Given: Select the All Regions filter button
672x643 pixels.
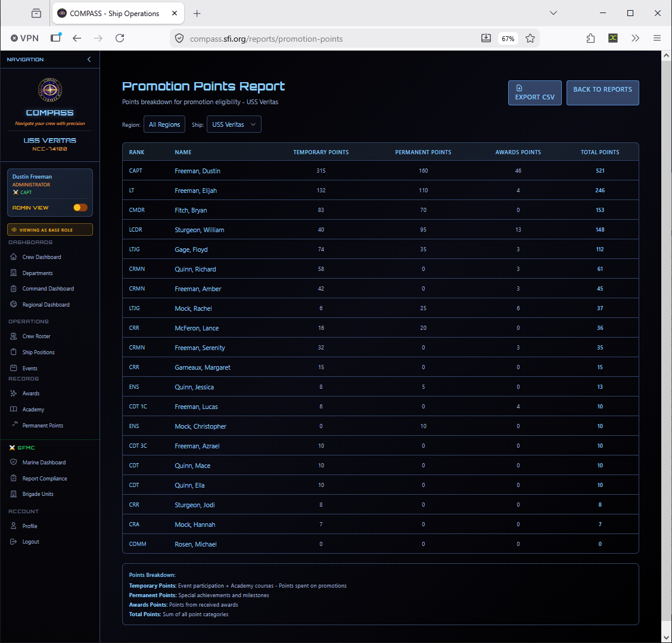Looking at the screenshot, I should [164, 124].
